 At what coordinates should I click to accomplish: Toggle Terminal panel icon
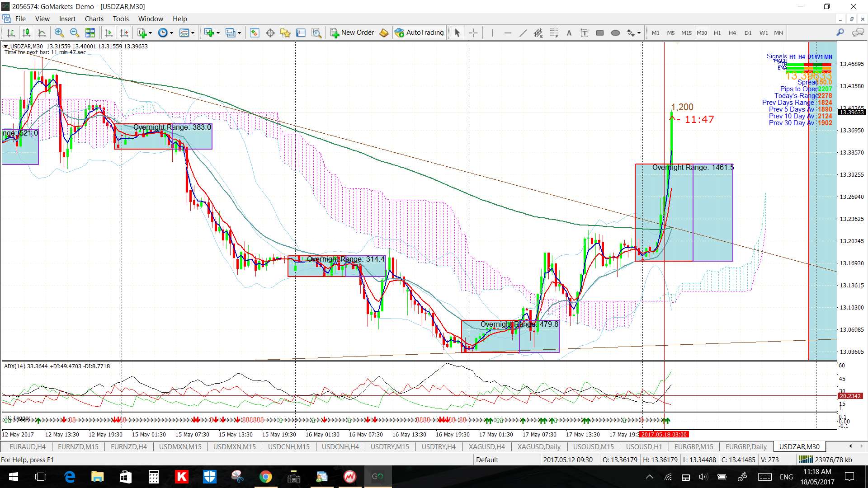pos(301,33)
